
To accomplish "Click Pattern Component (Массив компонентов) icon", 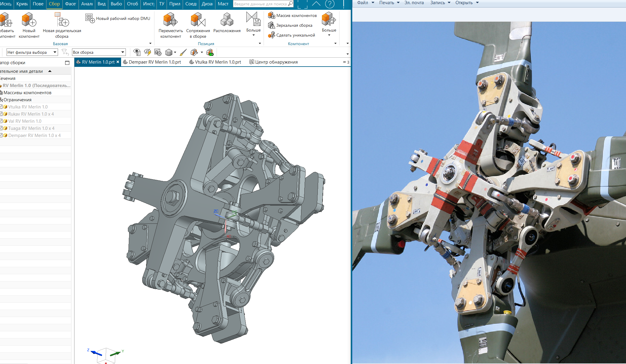I will 271,15.
